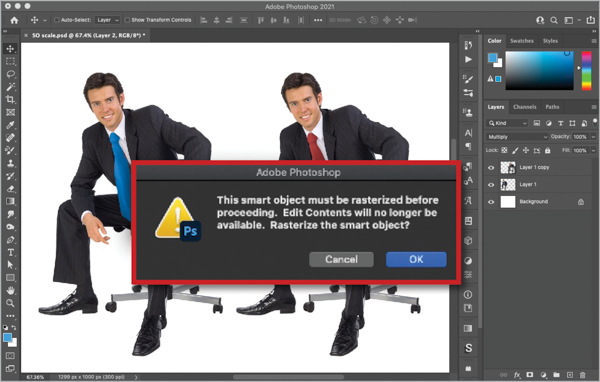Toggle Lock position icon
Viewport: 600px width, 382px height.
click(526, 150)
